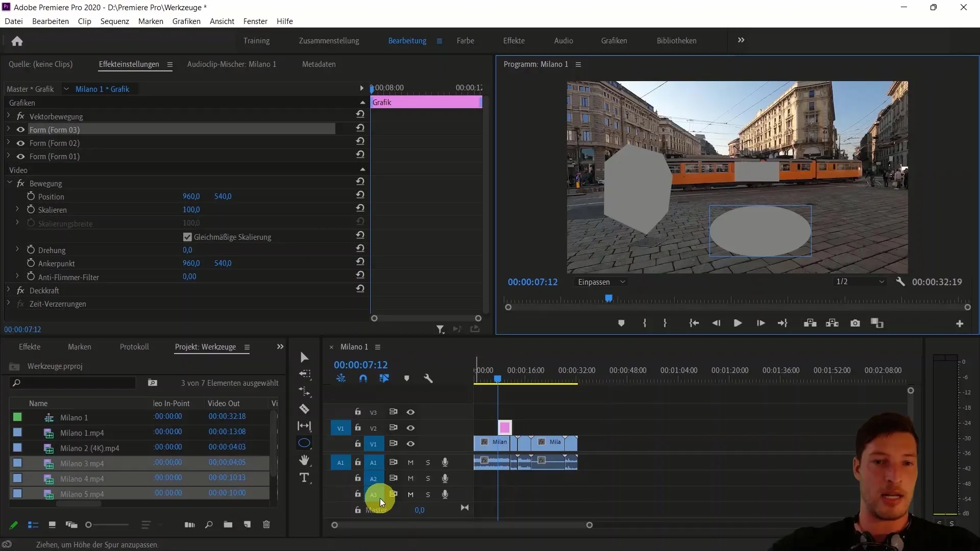Expand Vektorbewegung properties
980x551 pixels.
[9, 116]
